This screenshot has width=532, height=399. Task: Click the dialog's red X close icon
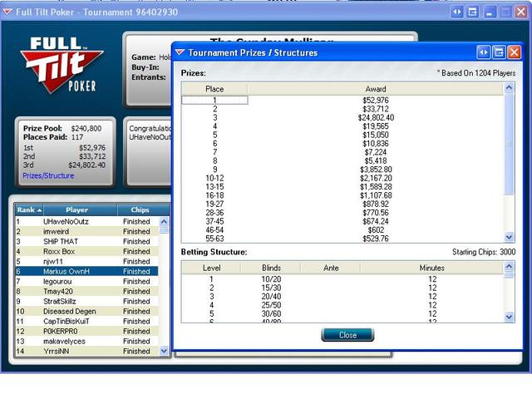(x=515, y=52)
